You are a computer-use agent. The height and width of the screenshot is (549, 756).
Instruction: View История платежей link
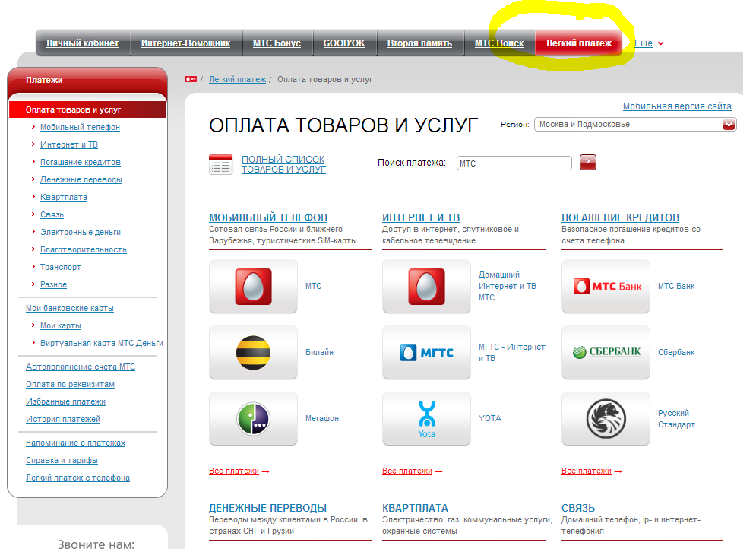(63, 419)
